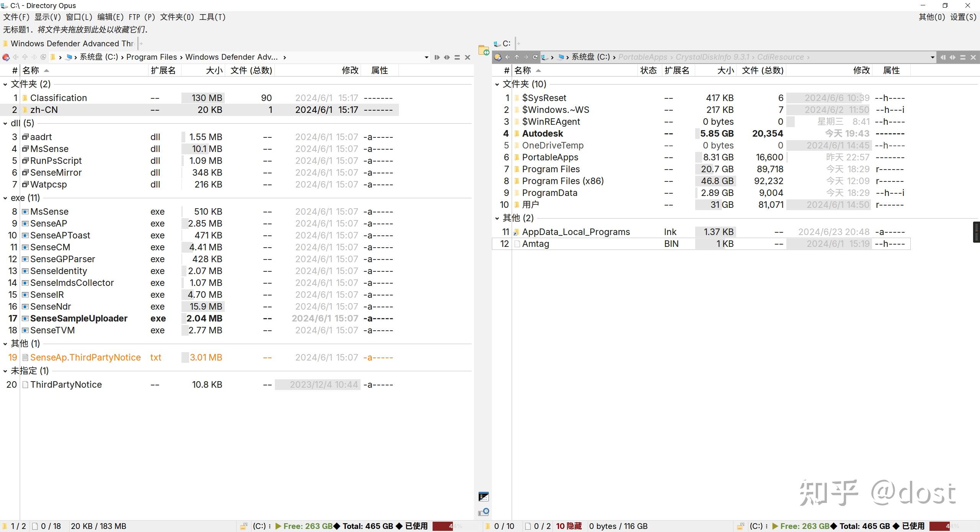Click the drive icon at the start of the breadcrumb
The height and width of the screenshot is (532, 980).
click(70, 57)
